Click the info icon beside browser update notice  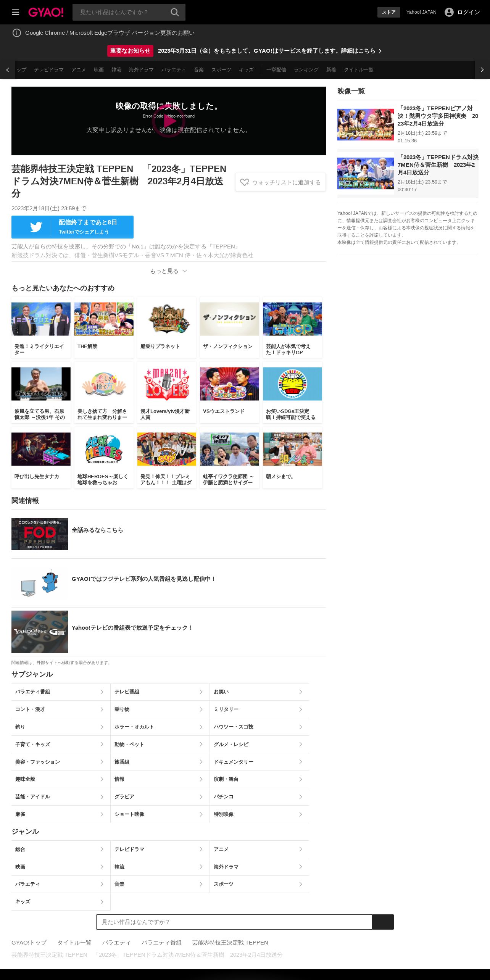tap(17, 33)
